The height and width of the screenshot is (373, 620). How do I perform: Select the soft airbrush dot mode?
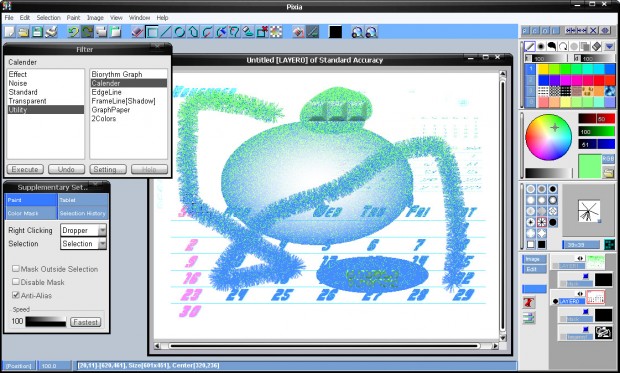(x=541, y=46)
